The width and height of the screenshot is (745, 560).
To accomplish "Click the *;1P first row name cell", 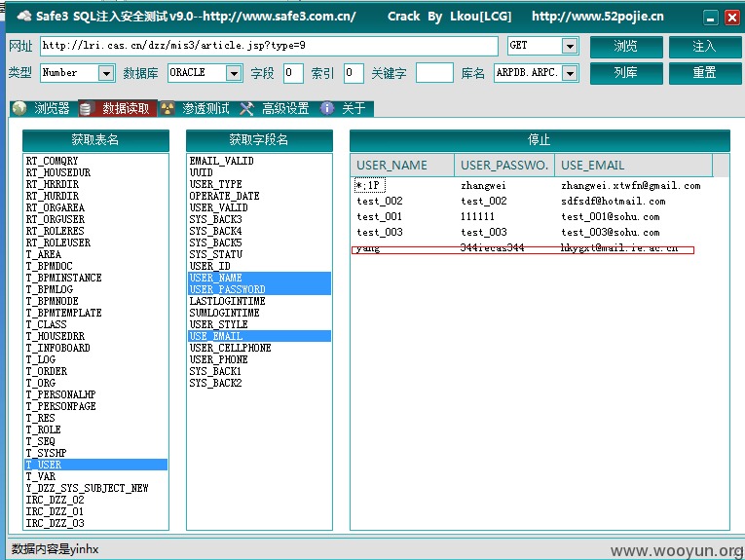I will tap(370, 185).
